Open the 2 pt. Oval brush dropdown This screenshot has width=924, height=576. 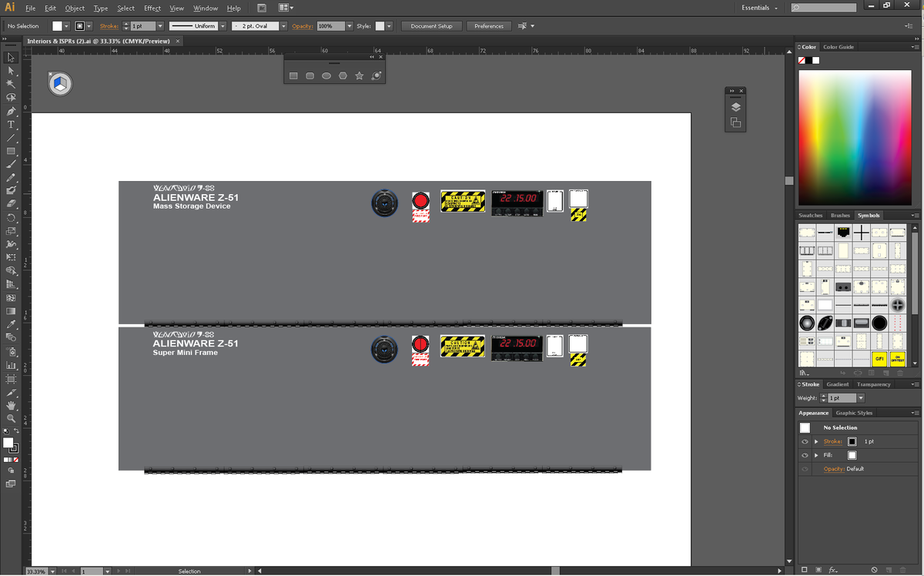coord(283,26)
